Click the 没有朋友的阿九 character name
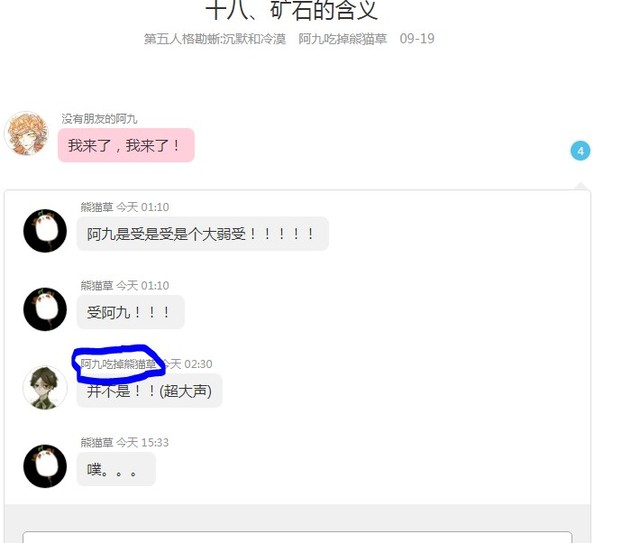This screenshot has width=640, height=543. pos(100,119)
